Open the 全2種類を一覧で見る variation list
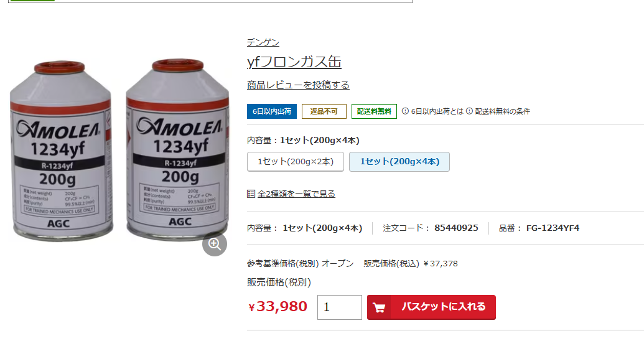This screenshot has width=644, height=341. pyautogui.click(x=296, y=194)
